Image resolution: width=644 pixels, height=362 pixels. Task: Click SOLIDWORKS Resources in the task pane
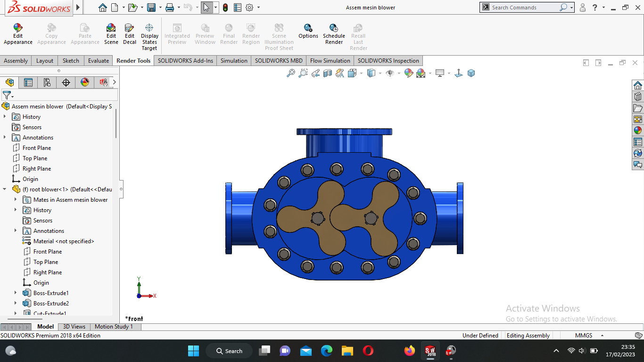click(638, 85)
